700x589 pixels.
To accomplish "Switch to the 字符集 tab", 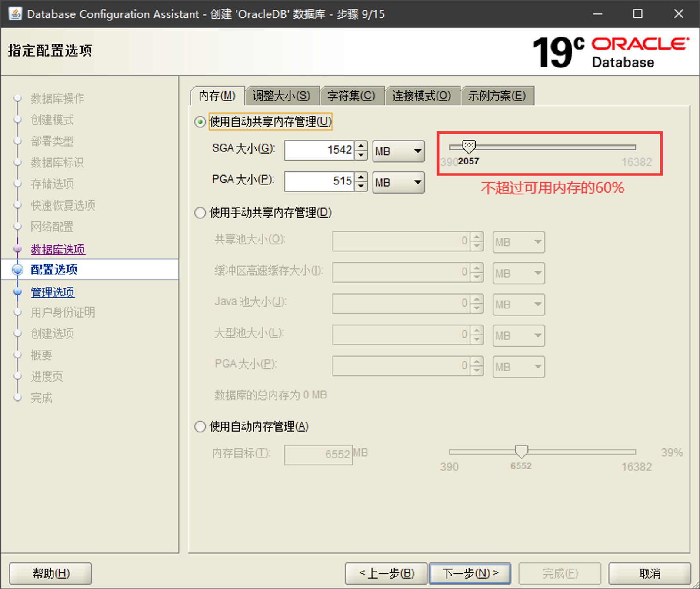I will click(351, 96).
